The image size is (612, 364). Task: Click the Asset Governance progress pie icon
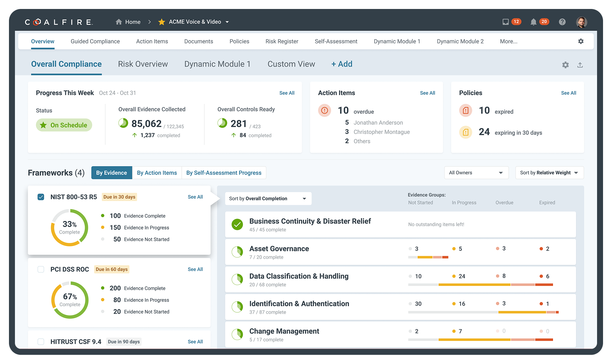pos(237,252)
